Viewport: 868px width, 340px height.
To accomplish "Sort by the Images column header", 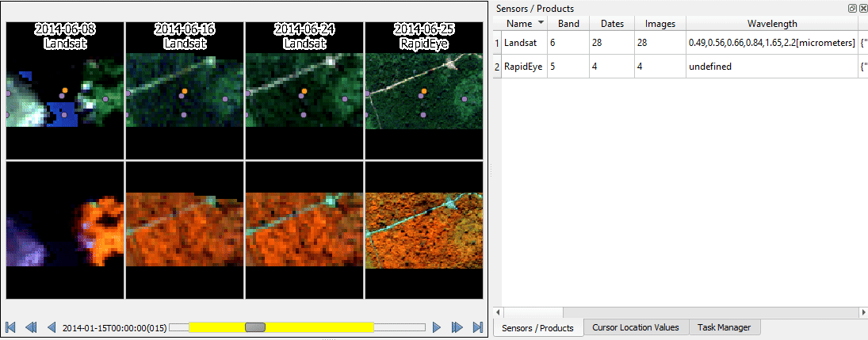I will [x=660, y=23].
